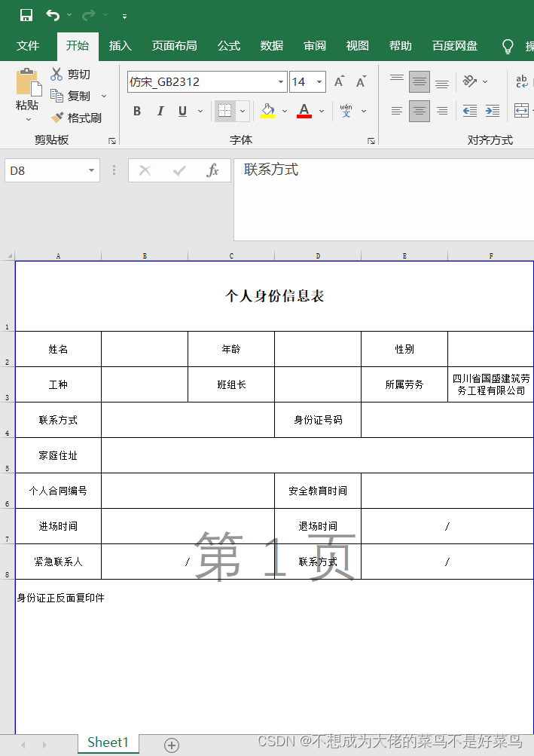Open the Undo history dropdown arrow
The width and height of the screenshot is (534, 756).
[69, 15]
